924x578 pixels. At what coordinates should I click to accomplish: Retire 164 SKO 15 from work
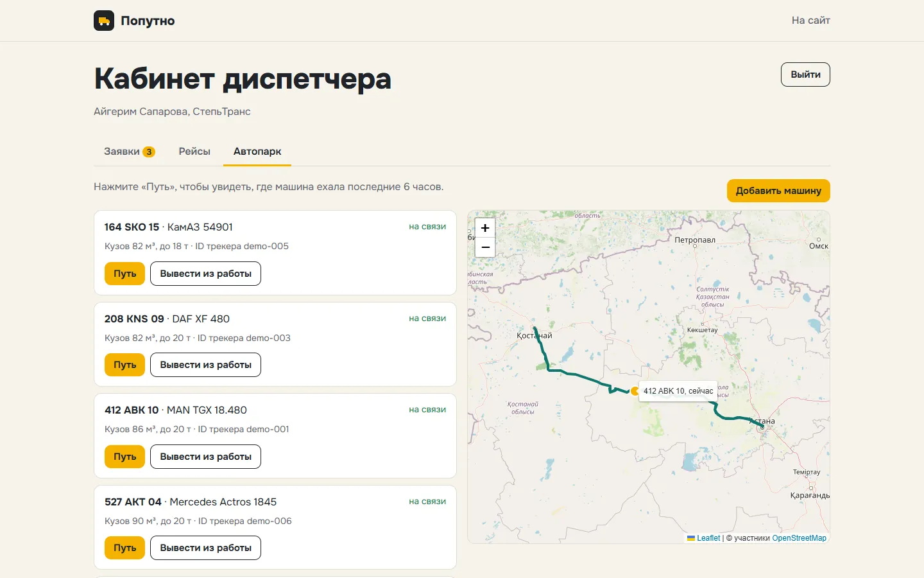pyautogui.click(x=205, y=274)
